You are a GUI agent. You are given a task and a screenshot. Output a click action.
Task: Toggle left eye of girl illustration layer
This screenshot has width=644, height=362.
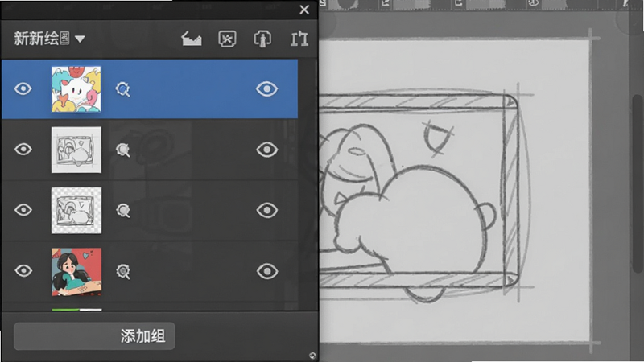(23, 270)
